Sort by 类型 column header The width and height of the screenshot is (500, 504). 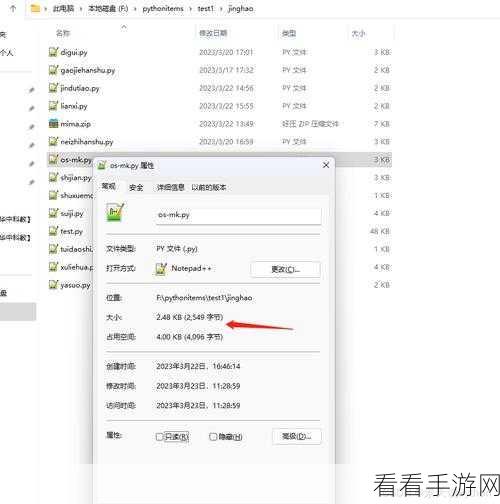tap(289, 33)
